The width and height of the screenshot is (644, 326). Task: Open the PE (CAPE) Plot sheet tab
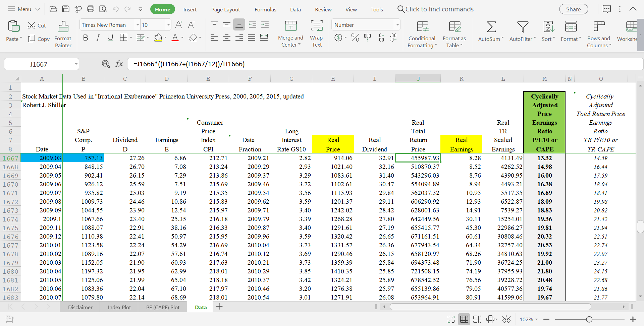point(163,307)
